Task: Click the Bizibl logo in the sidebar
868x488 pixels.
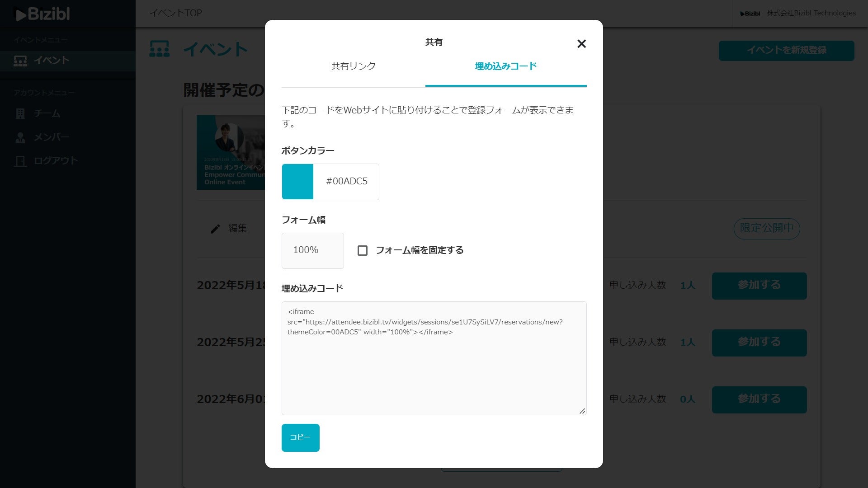Action: point(42,14)
